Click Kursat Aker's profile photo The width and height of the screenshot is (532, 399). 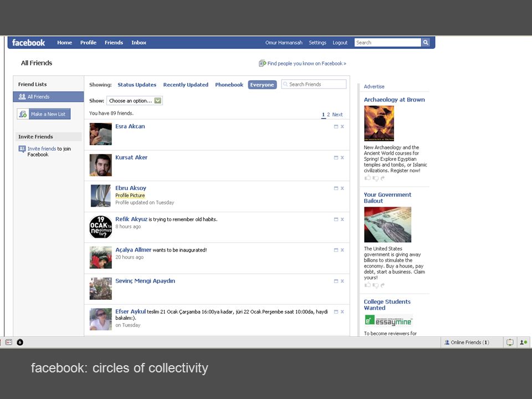pos(100,165)
